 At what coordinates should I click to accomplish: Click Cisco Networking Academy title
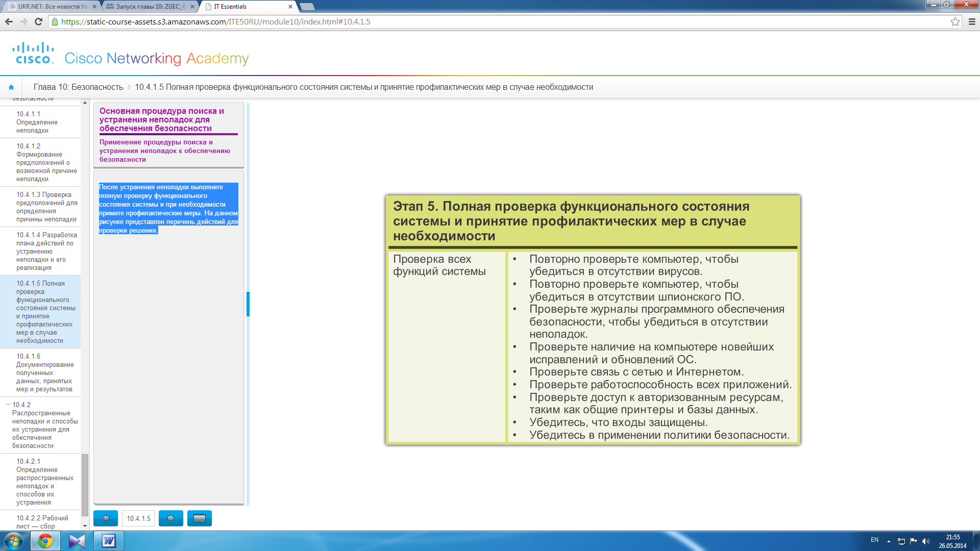157,59
